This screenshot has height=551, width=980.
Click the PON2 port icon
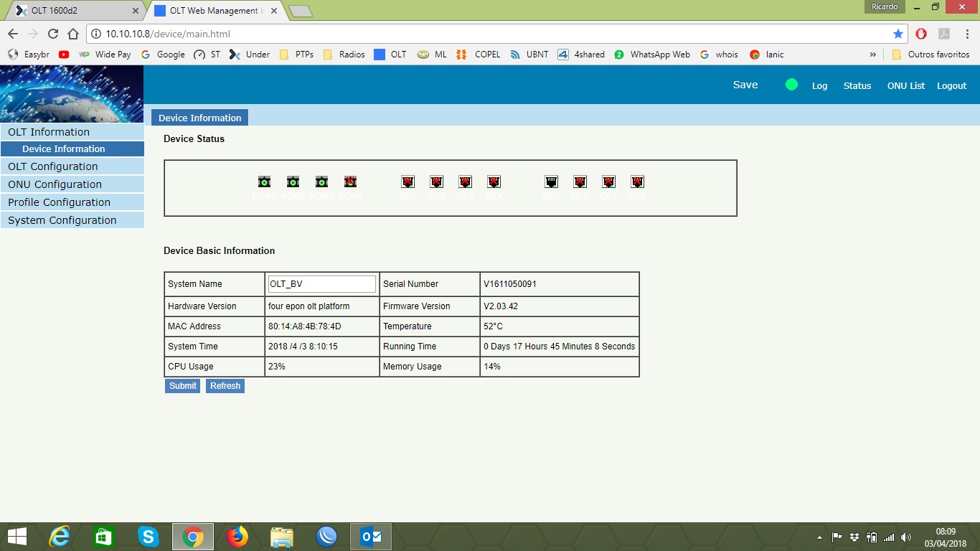click(x=293, y=182)
